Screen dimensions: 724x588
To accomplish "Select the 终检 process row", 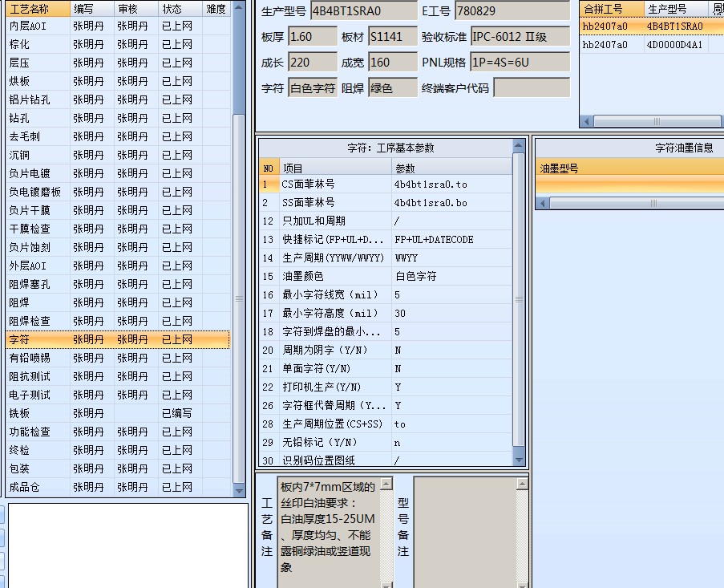I will pos(118,451).
